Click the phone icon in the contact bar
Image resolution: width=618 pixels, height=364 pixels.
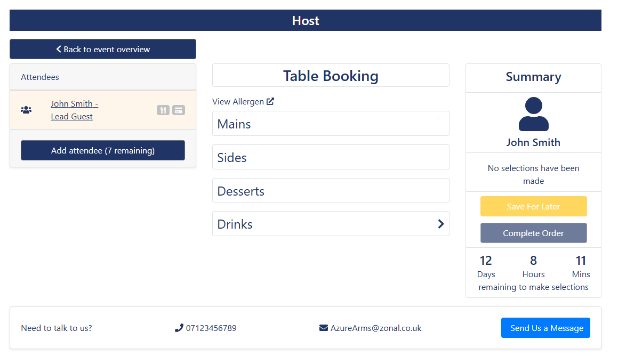[179, 328]
